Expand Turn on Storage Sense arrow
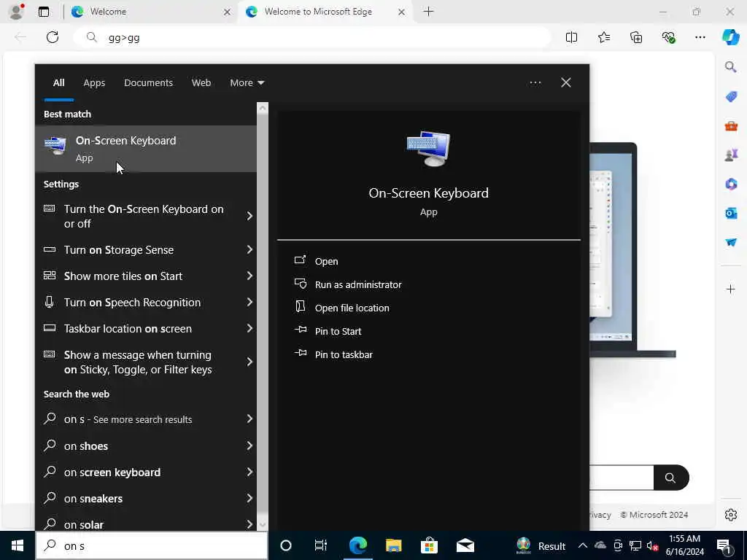 (249, 249)
